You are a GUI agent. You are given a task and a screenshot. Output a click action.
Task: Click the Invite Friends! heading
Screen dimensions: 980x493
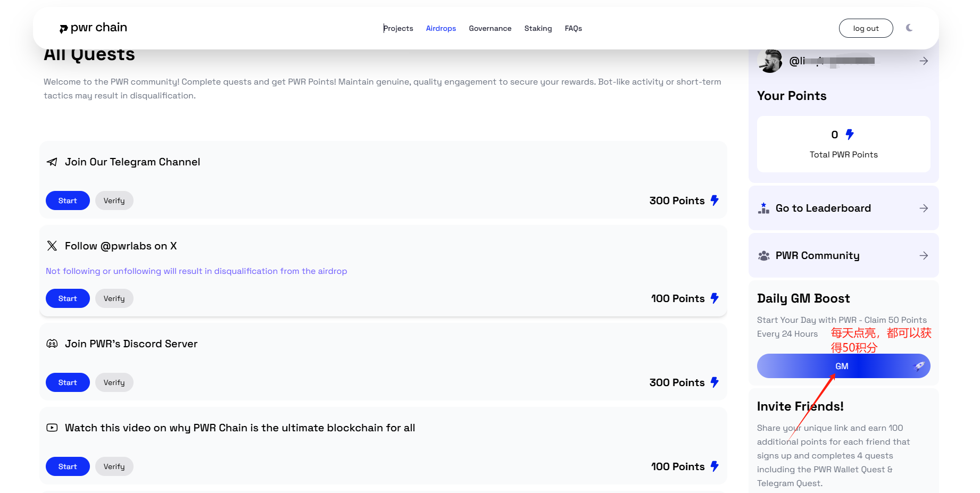point(800,406)
